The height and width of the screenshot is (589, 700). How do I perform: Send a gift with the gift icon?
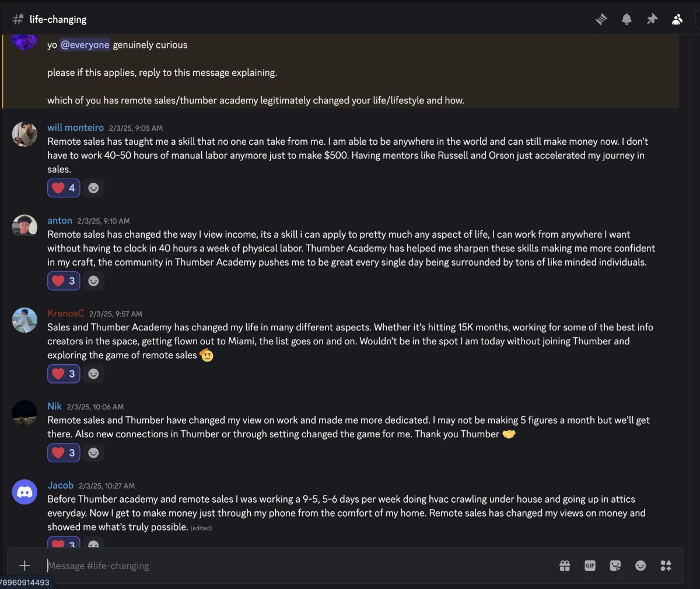(565, 565)
